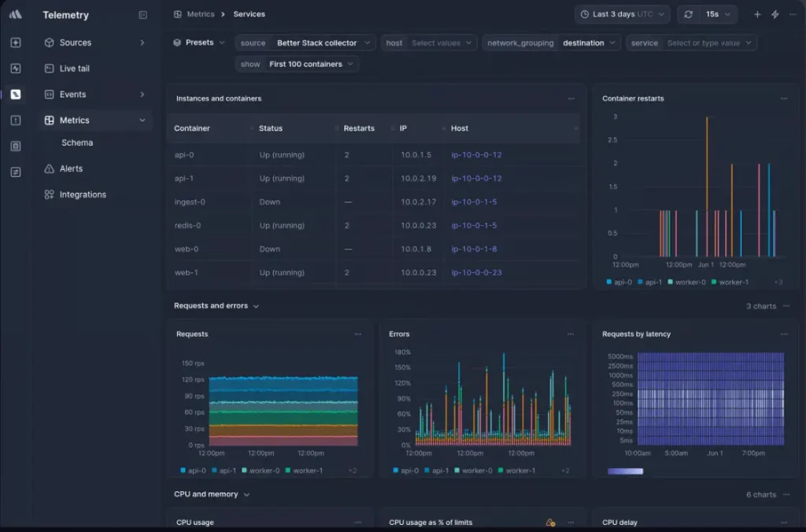Open Alerts triangle icon
This screenshot has height=532, width=806.
pos(49,168)
